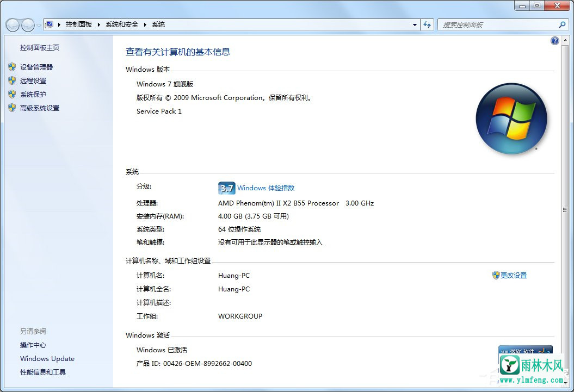
Task: Focus the 搜索控制面板 search box
Action: pos(498,25)
